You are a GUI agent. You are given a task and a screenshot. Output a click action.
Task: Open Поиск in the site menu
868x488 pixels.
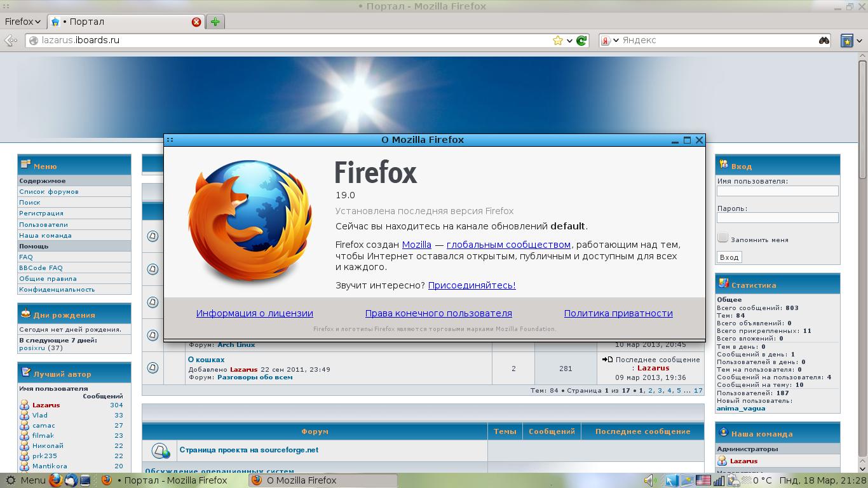[x=30, y=203]
